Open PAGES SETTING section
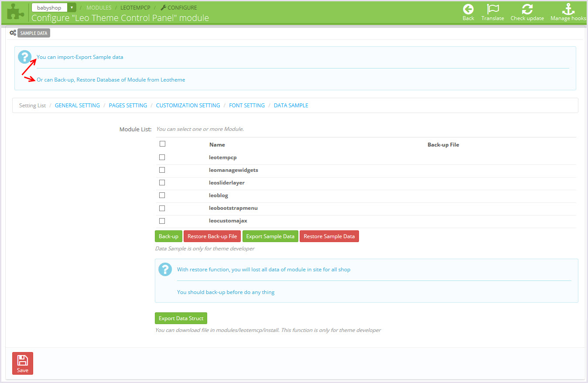This screenshot has height=383, width=588. pyautogui.click(x=128, y=105)
